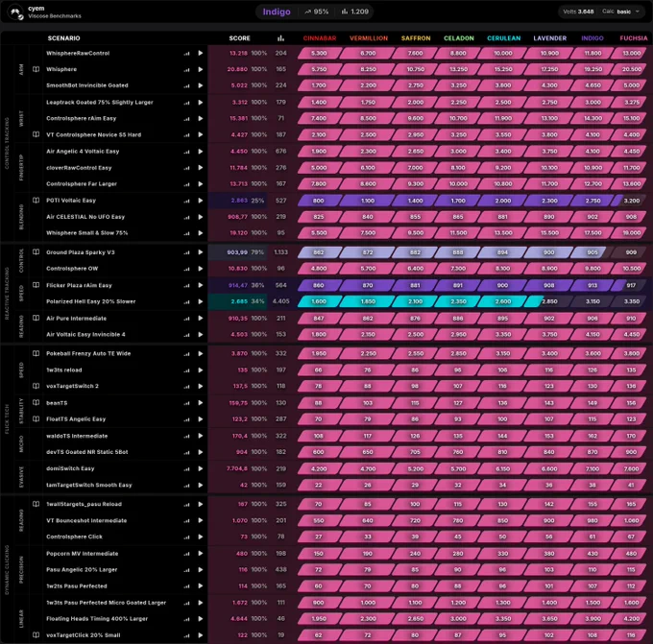This screenshot has height=644, width=653.
Task: Click the SAFFRON rank column header
Action: 416,38
